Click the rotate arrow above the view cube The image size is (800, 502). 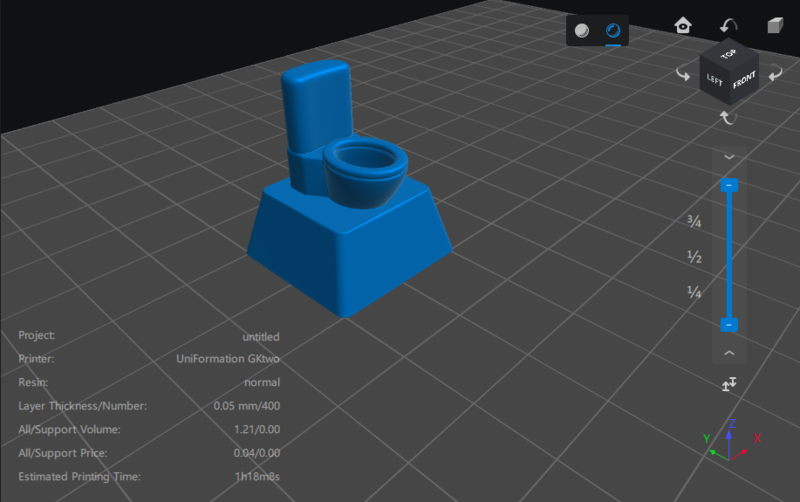pyautogui.click(x=729, y=25)
